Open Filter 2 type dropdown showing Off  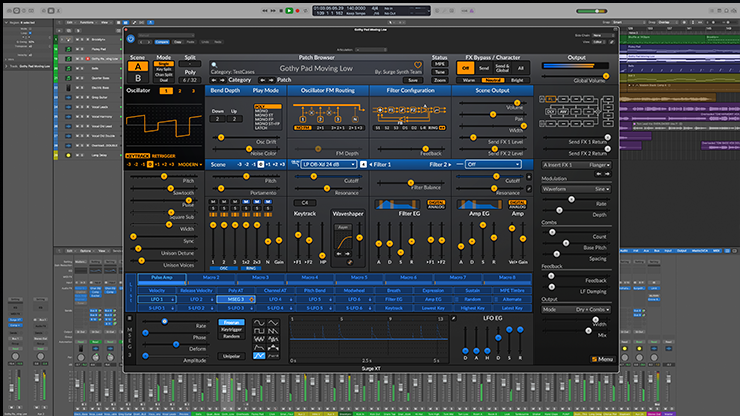pyautogui.click(x=493, y=164)
